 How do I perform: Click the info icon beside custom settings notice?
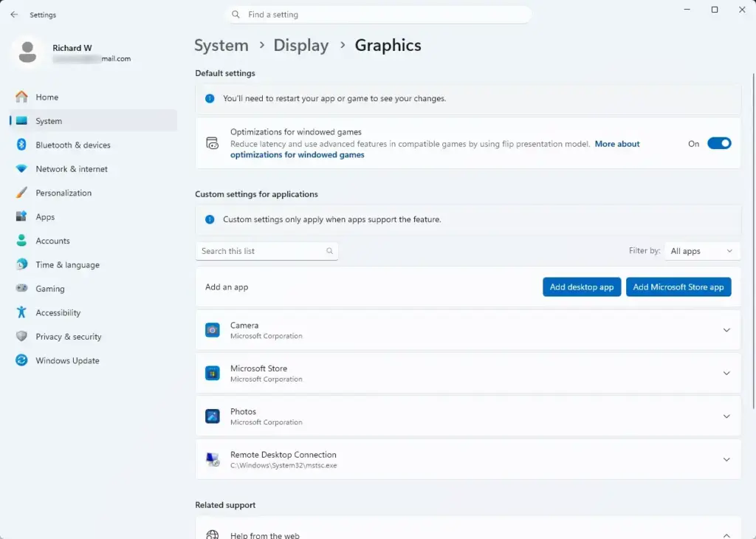210,219
